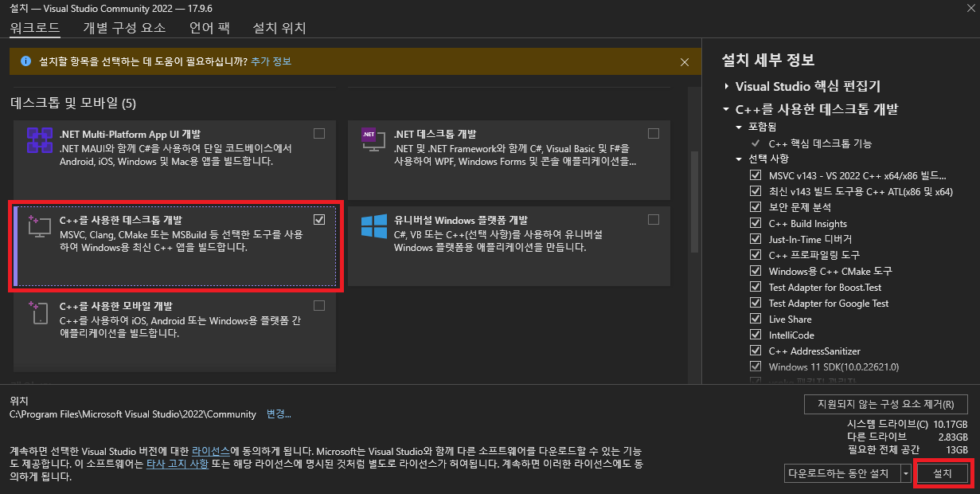Uncheck C++ AddressSanitizer option
Viewport: 980px width, 494px height.
pos(755,351)
